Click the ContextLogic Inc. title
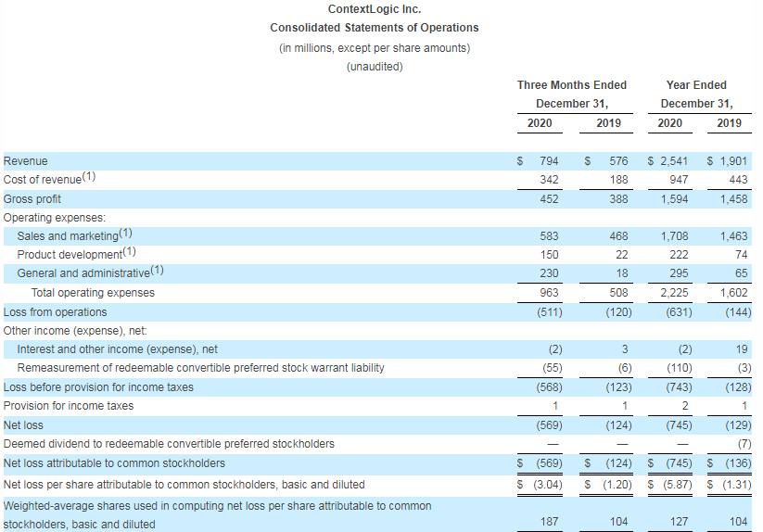The image size is (763, 532). (375, 9)
